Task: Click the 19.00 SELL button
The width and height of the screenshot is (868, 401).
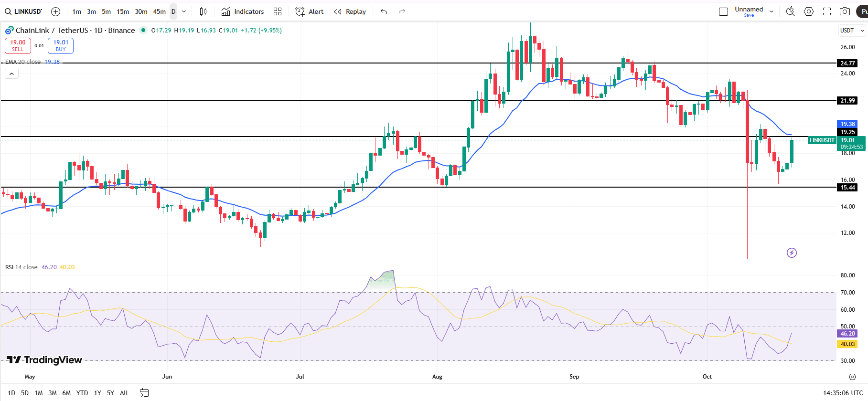Action: (x=18, y=45)
